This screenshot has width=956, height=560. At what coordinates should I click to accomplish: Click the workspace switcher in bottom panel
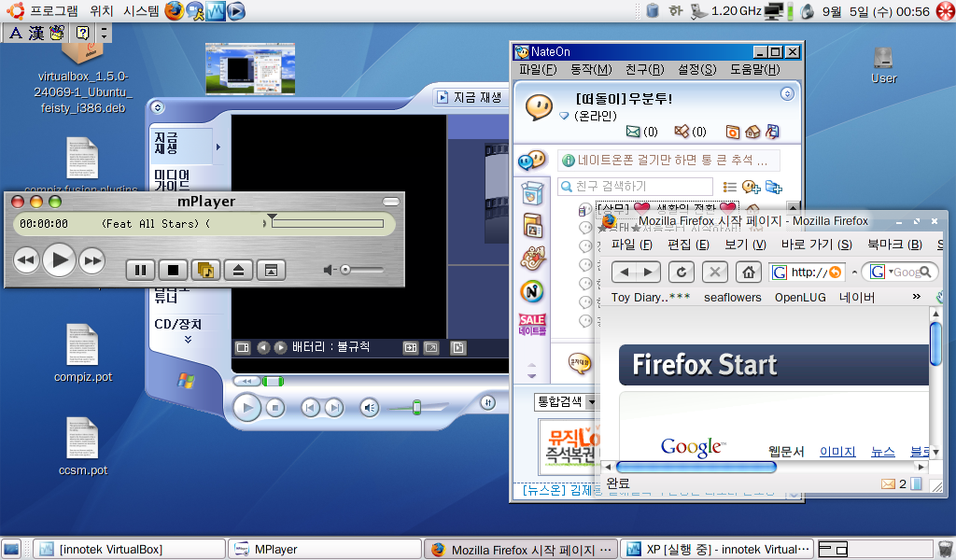coord(874,550)
